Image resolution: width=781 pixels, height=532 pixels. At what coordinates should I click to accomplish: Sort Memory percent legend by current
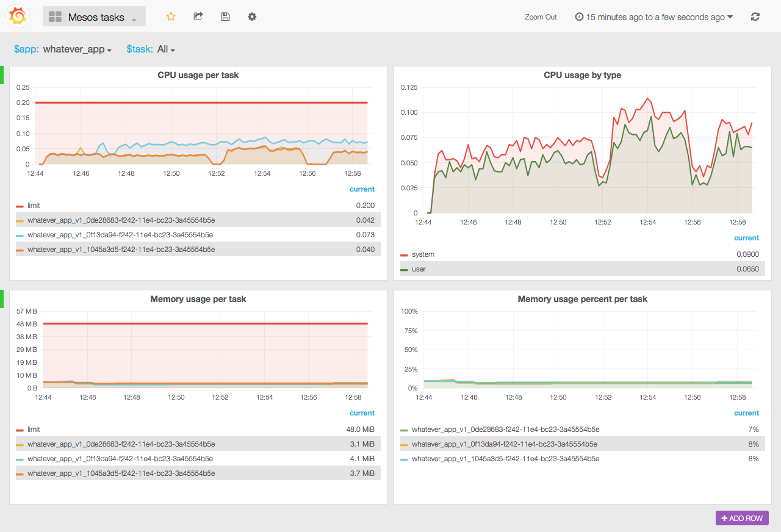pos(747,413)
